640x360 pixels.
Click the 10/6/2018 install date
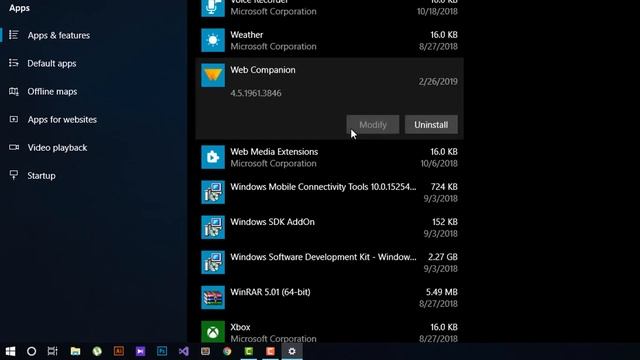click(439, 164)
